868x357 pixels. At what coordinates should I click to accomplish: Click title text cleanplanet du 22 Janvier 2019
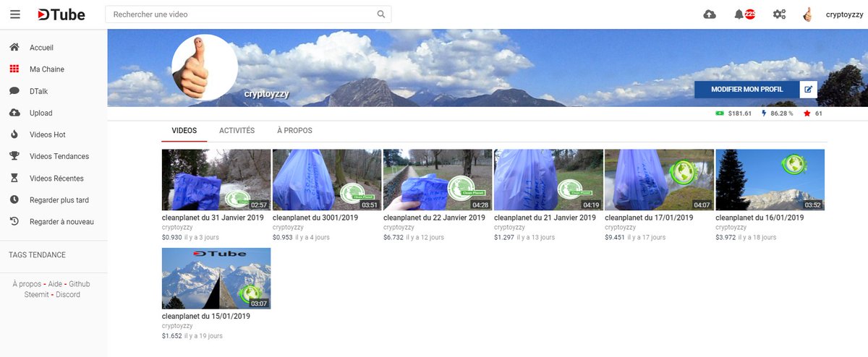coord(434,218)
